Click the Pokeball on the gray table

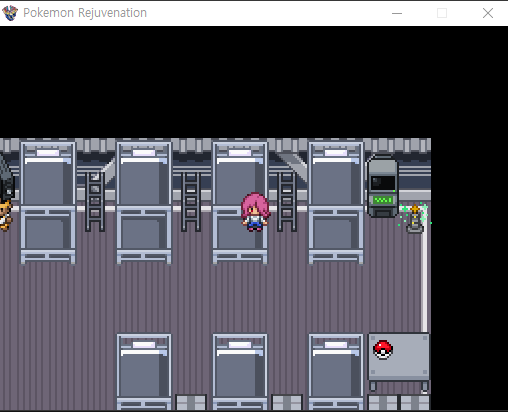383,350
